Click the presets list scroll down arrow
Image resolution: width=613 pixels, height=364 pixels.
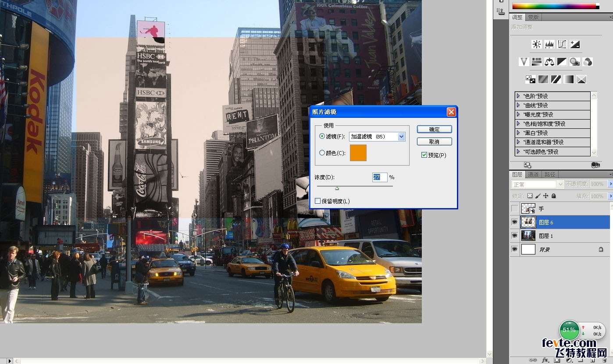pos(594,152)
